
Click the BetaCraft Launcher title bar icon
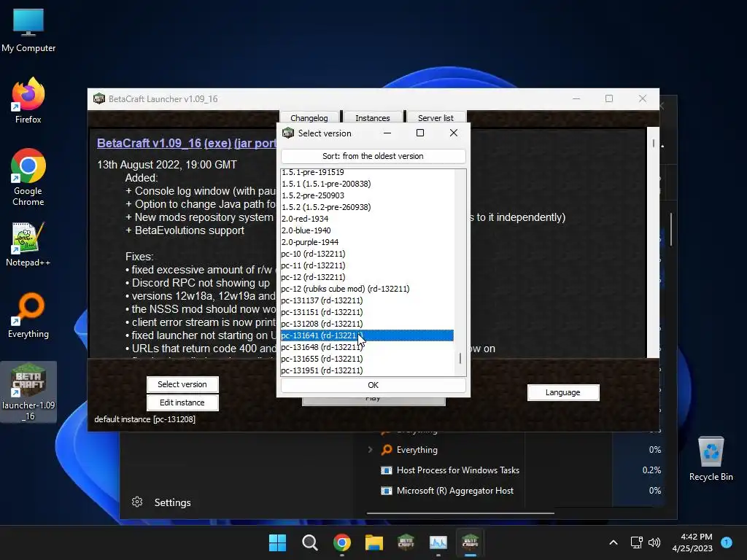tap(99, 98)
